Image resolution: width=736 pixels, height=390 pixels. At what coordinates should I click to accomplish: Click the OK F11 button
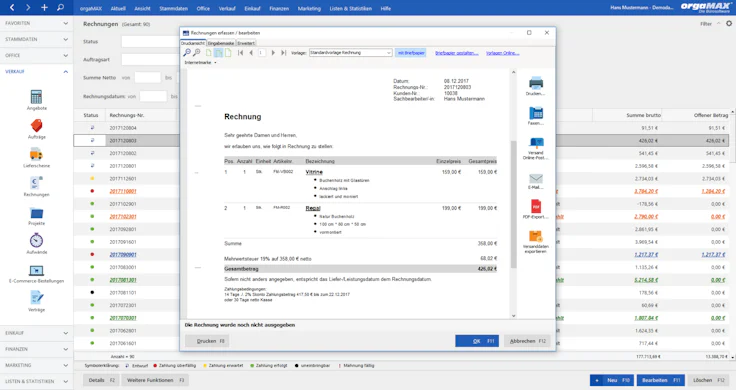point(477,341)
